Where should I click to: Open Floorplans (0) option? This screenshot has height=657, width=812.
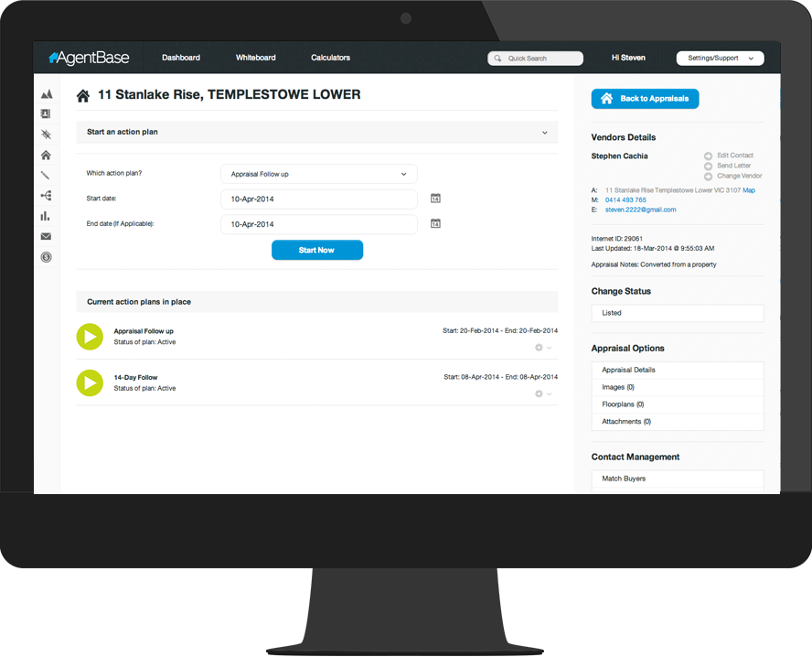tap(678, 404)
